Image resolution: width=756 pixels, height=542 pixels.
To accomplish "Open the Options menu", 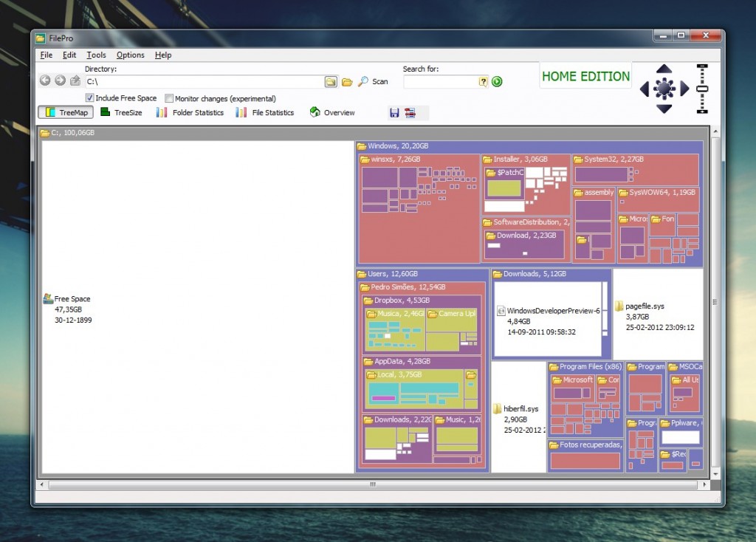I will 130,55.
